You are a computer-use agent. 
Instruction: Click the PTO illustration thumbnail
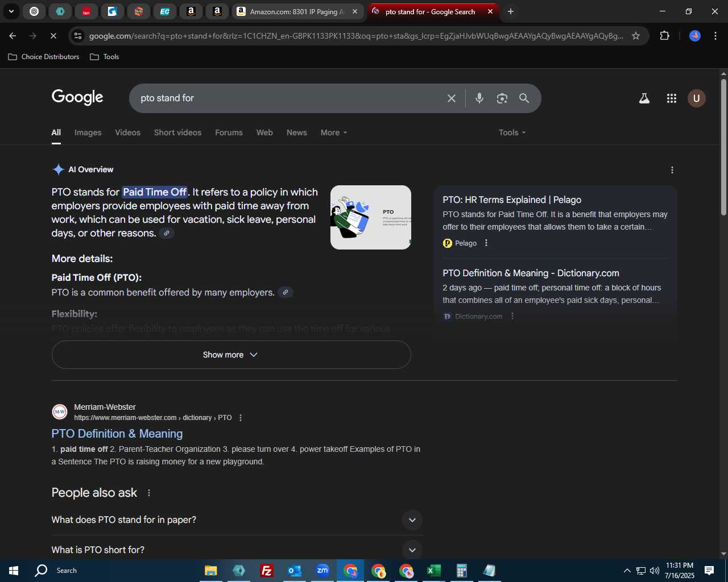371,217
